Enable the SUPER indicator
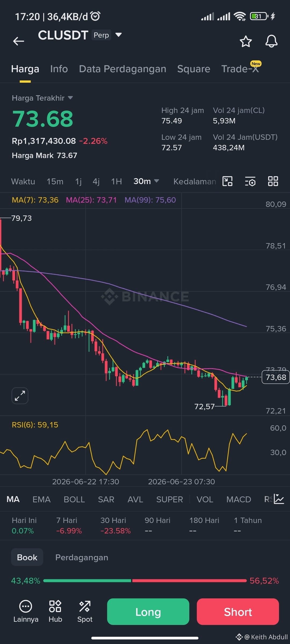The width and height of the screenshot is (290, 644). click(169, 499)
